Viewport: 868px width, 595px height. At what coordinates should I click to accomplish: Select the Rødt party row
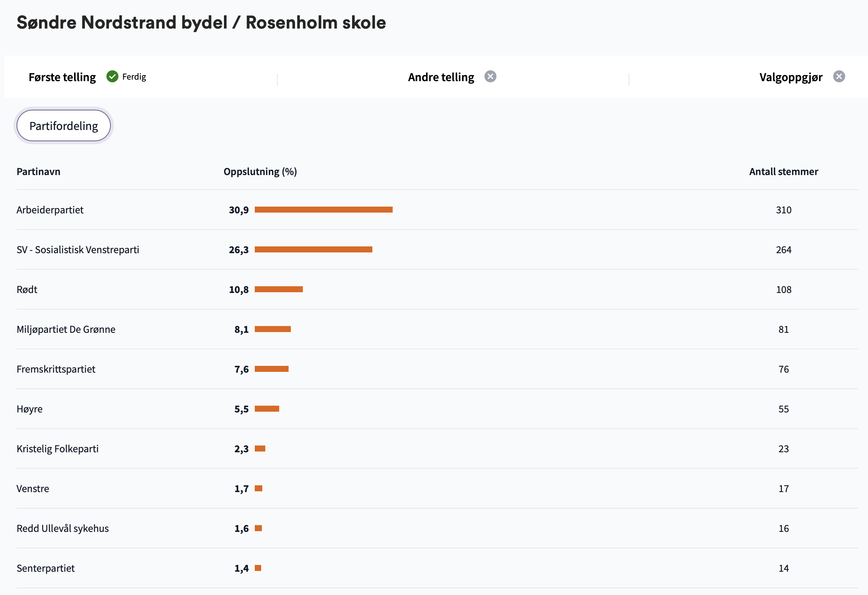pyautogui.click(x=437, y=290)
